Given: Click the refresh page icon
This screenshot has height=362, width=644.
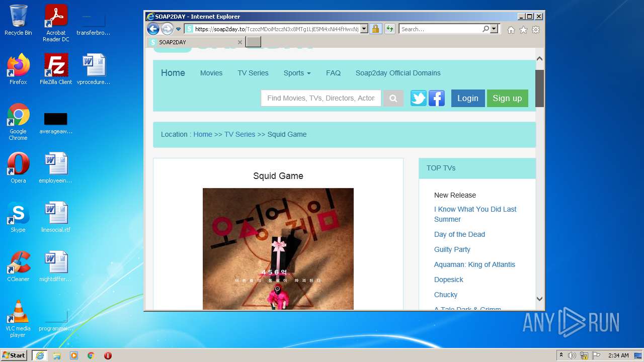Looking at the screenshot, I should (389, 29).
